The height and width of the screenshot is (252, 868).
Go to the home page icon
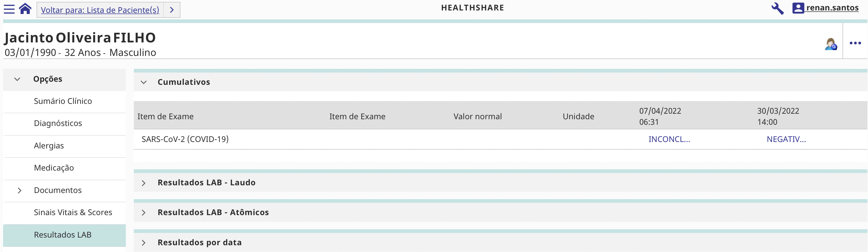tap(25, 9)
